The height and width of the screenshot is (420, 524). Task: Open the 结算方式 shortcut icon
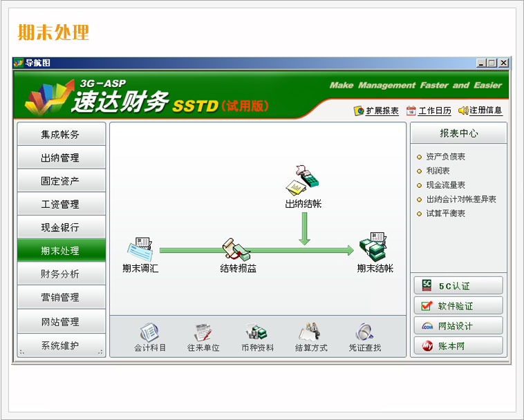310,332
